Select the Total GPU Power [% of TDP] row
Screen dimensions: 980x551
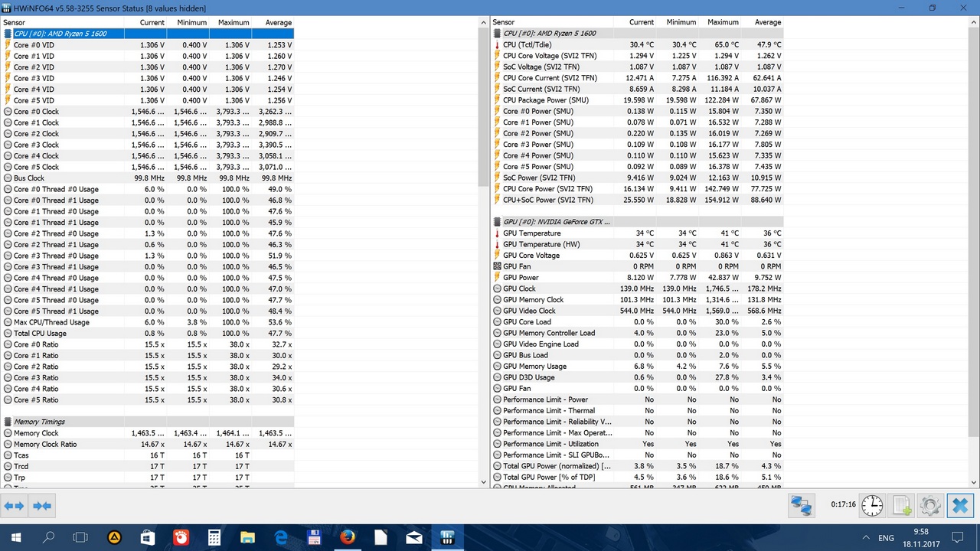point(637,478)
